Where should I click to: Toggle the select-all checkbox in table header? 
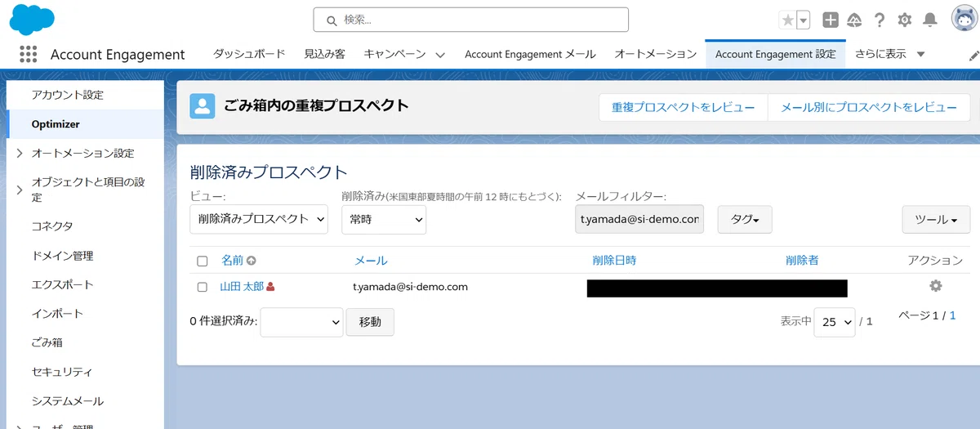coord(203,261)
